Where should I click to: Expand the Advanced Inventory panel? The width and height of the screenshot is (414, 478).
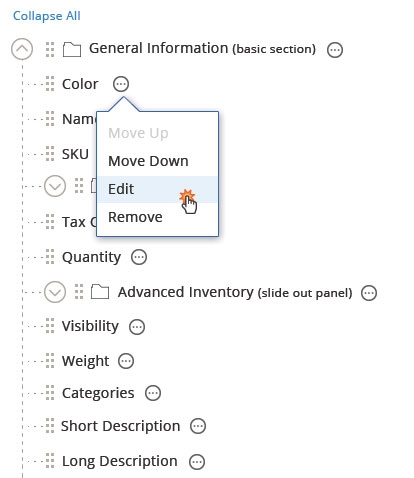point(55,292)
